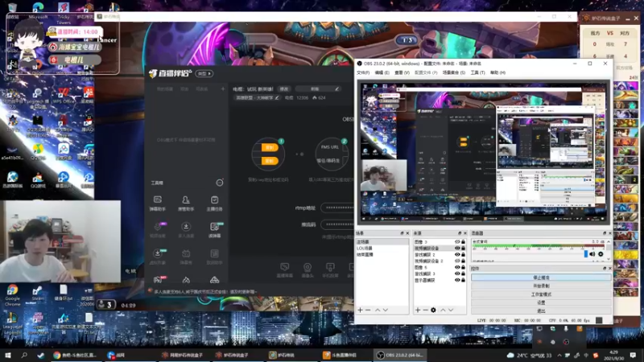
Task: Select the 主场景 scene
Action: (x=382, y=242)
